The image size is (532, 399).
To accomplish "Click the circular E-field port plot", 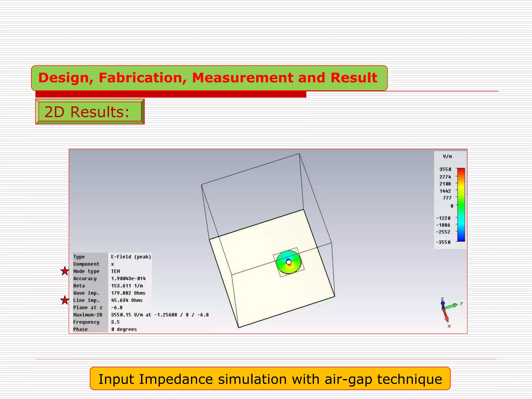I will (x=289, y=262).
